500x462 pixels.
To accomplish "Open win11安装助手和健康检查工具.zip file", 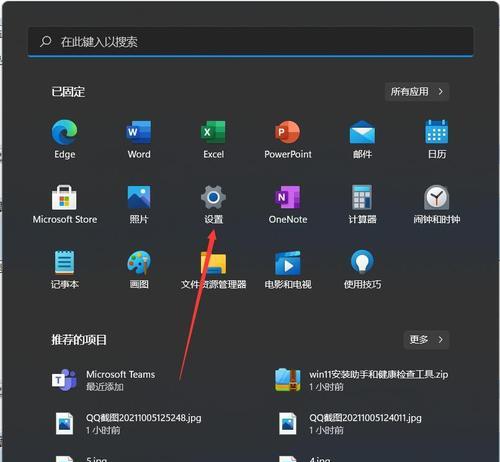I will [x=361, y=380].
